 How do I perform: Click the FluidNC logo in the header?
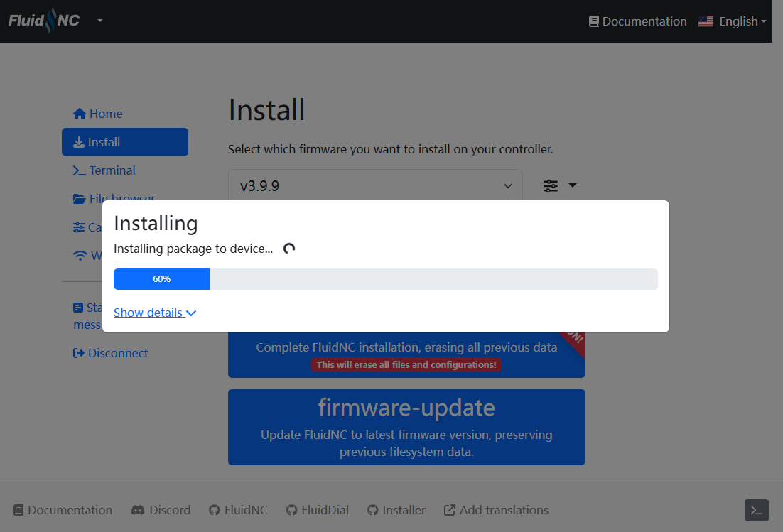coord(44,21)
